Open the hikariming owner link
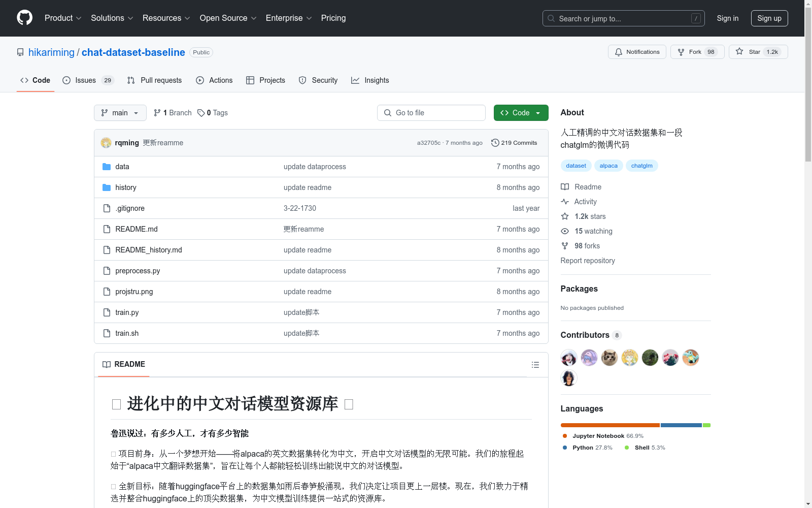This screenshot has width=812, height=508. pos(51,52)
